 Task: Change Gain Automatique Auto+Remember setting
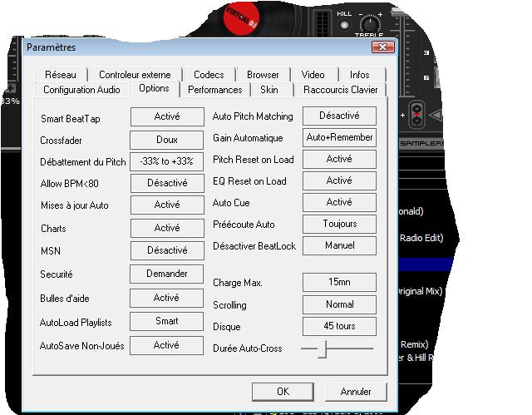click(x=339, y=137)
